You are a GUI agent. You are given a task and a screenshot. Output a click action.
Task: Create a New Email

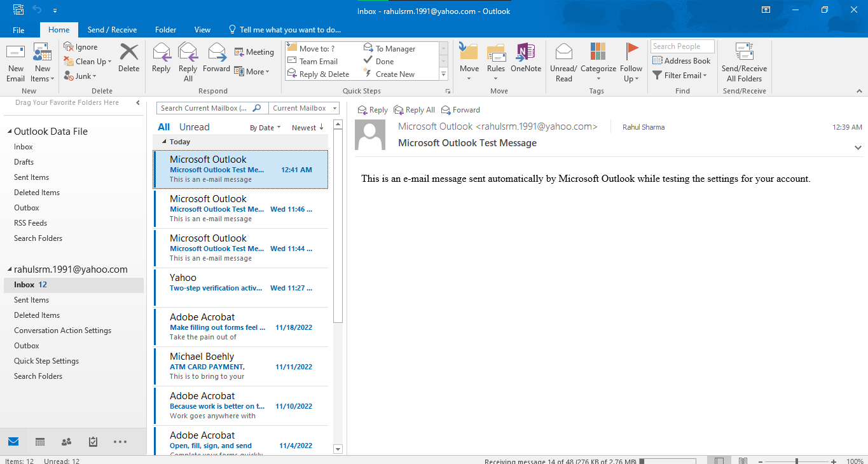tap(16, 64)
